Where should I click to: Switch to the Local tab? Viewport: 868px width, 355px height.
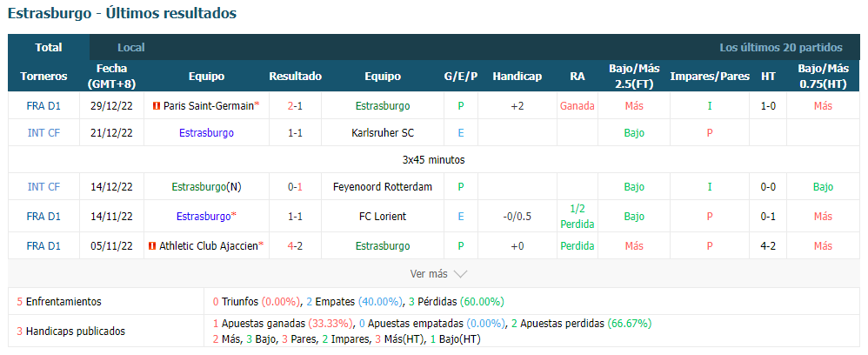(x=131, y=48)
